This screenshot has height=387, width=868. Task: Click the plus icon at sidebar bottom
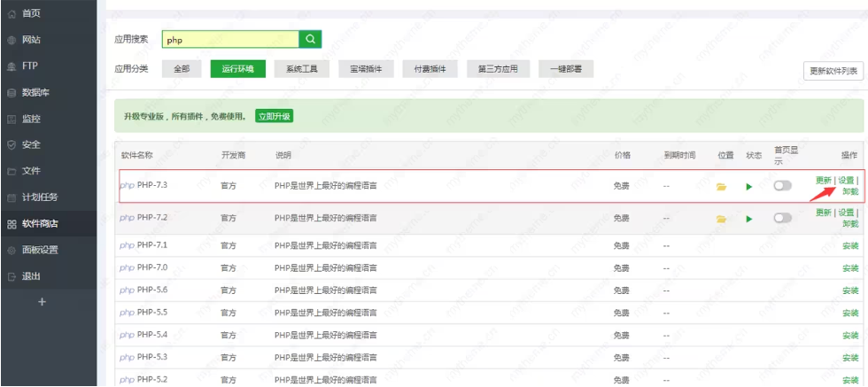click(x=42, y=302)
